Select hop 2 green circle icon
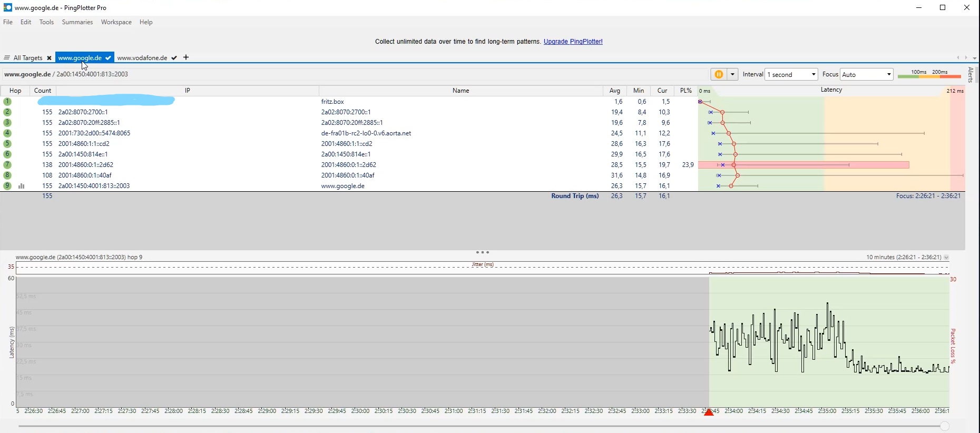 [x=7, y=112]
